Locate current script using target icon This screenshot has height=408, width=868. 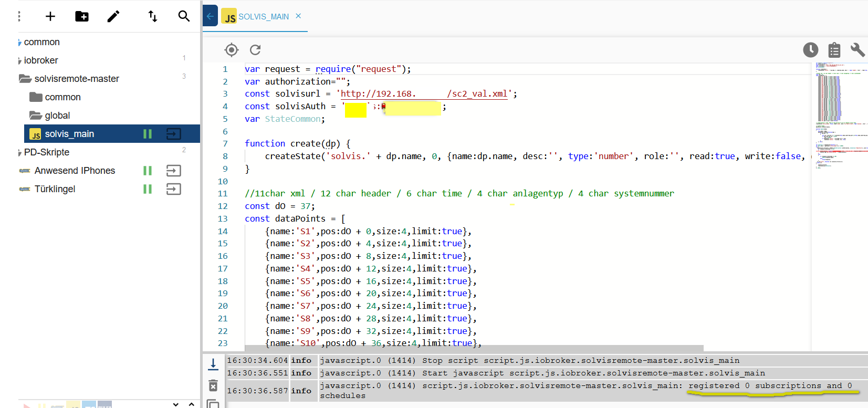(x=232, y=50)
